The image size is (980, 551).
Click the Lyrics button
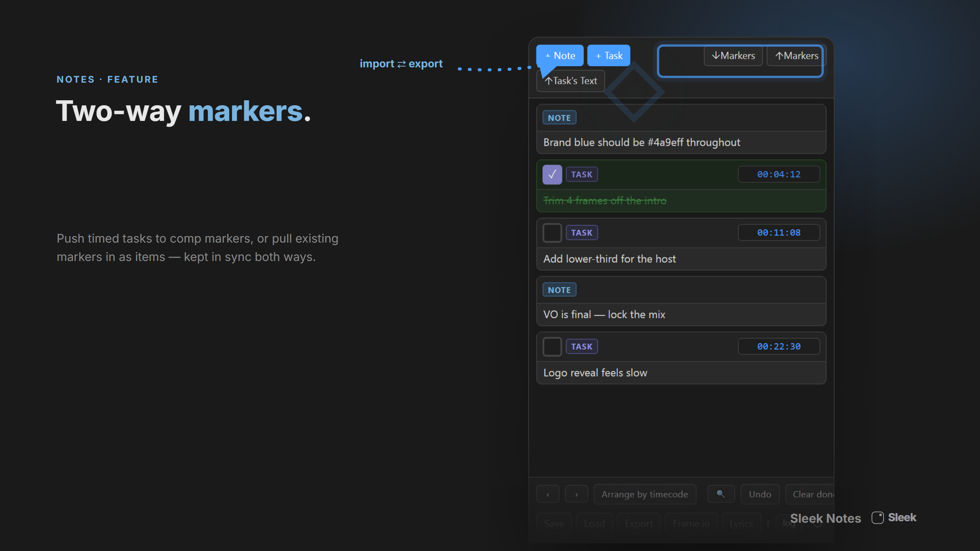coord(741,523)
